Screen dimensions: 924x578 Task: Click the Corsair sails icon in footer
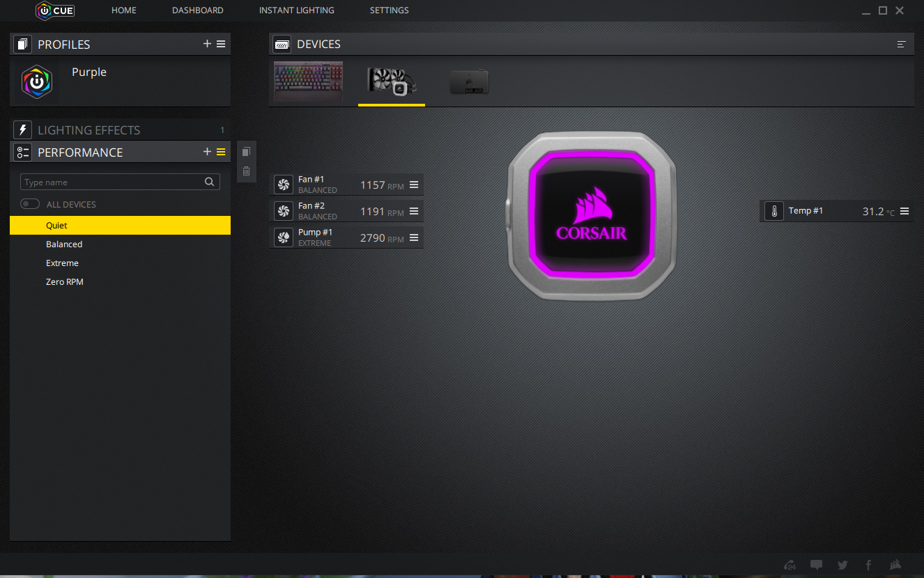(896, 565)
